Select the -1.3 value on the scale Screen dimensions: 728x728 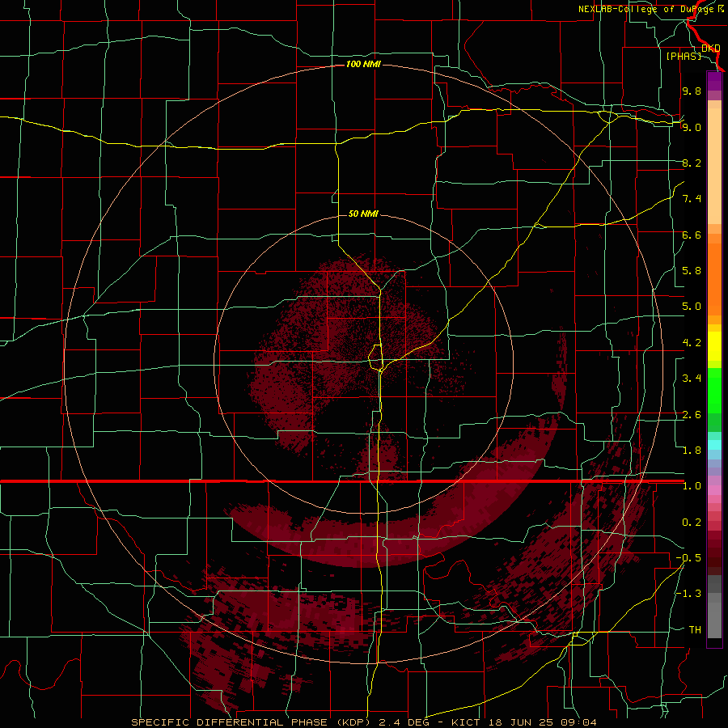pos(688,594)
